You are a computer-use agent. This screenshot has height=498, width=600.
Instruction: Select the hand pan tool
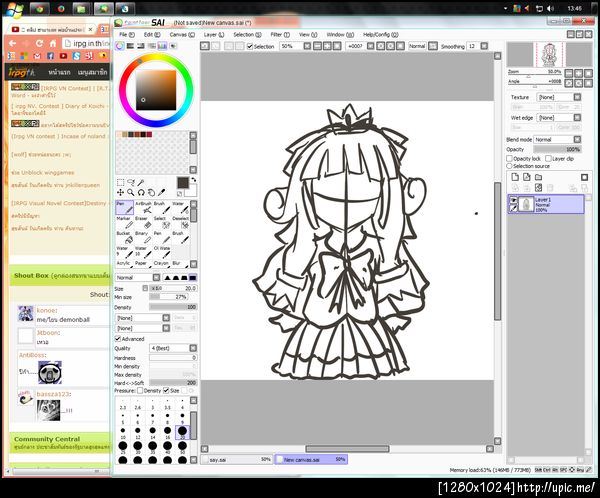click(152, 193)
